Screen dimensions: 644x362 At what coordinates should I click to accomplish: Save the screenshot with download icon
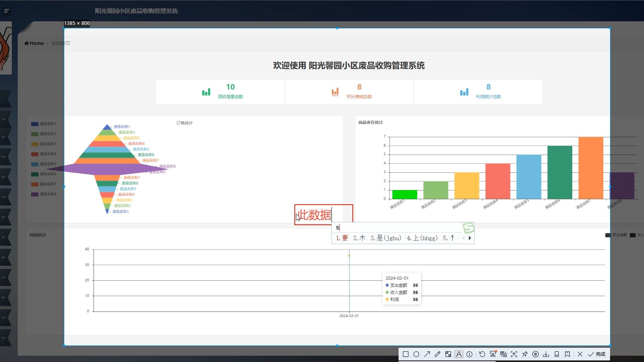point(546,354)
